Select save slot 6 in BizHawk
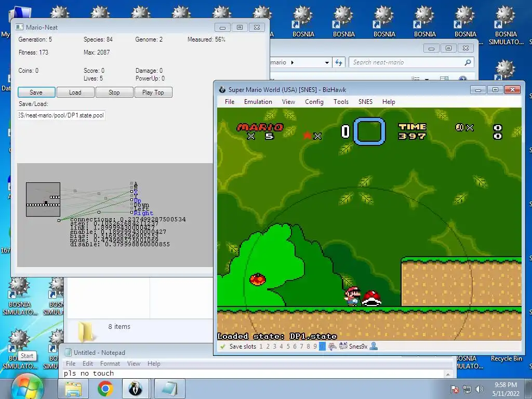Image resolution: width=532 pixels, height=399 pixels. [x=295, y=347]
